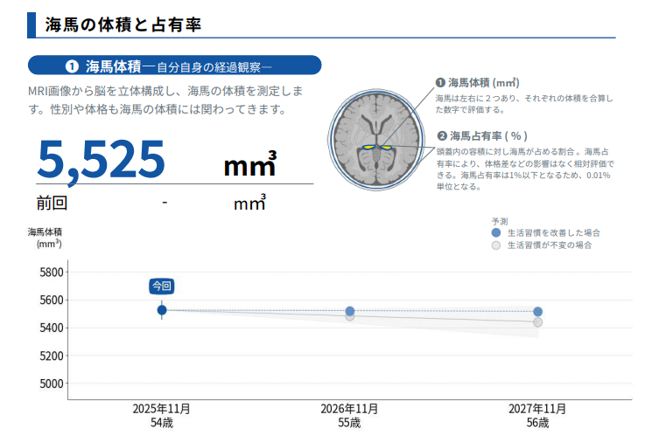Click the gray legend dot for 生活習慣が不変の場合
Image resolution: width=652 pixels, height=442 pixels.
coord(495,244)
